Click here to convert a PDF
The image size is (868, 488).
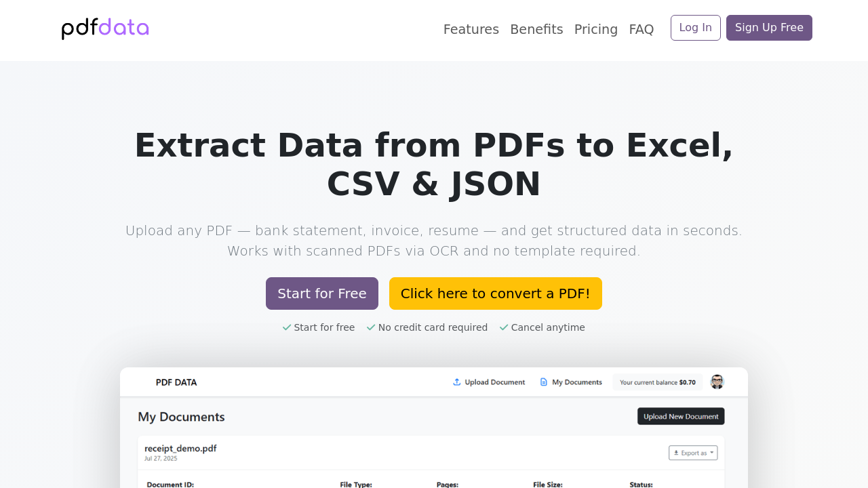(496, 293)
